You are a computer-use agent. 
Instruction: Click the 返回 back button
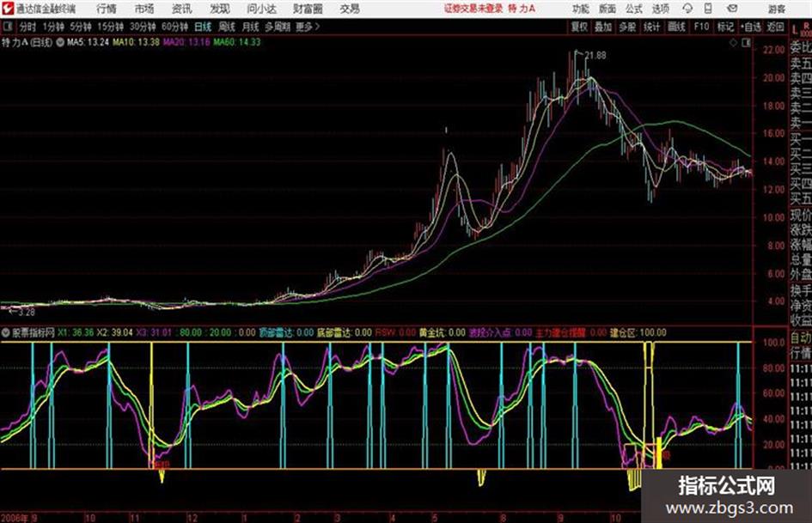click(775, 27)
